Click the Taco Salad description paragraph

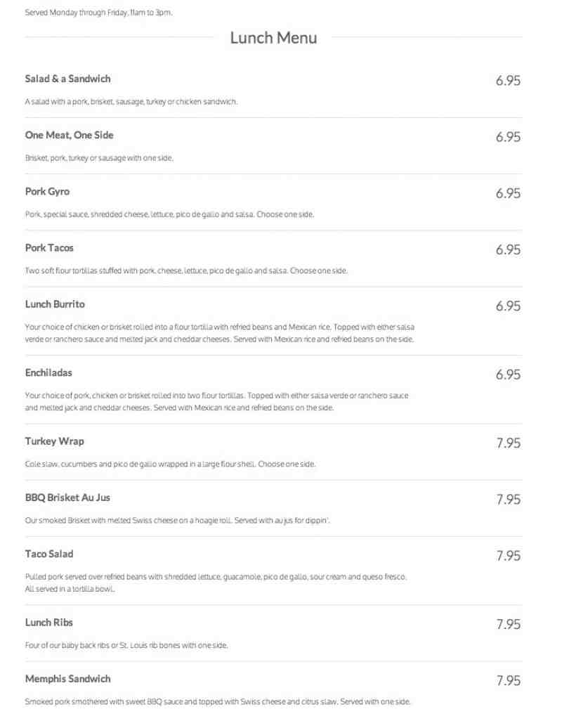(216, 583)
